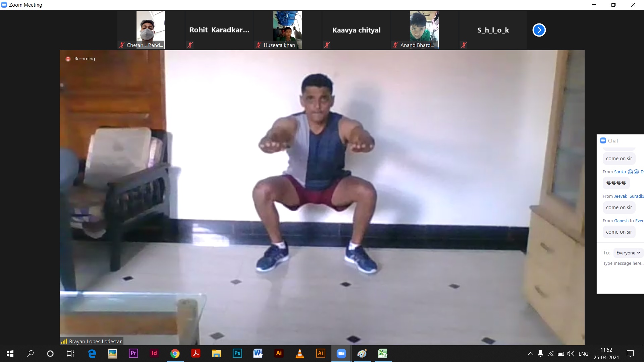
Task: Switch to Google Chrome on taskbar
Action: 175,354
